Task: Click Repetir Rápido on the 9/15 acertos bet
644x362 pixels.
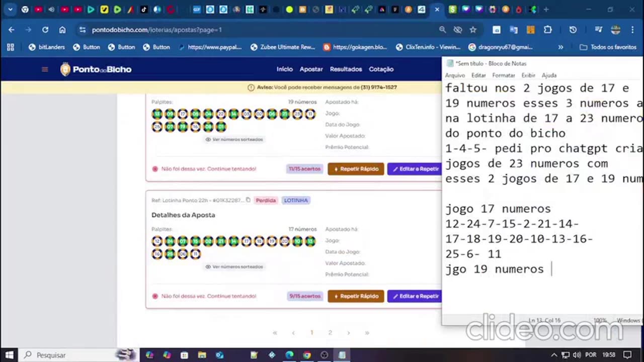Action: [356, 296]
